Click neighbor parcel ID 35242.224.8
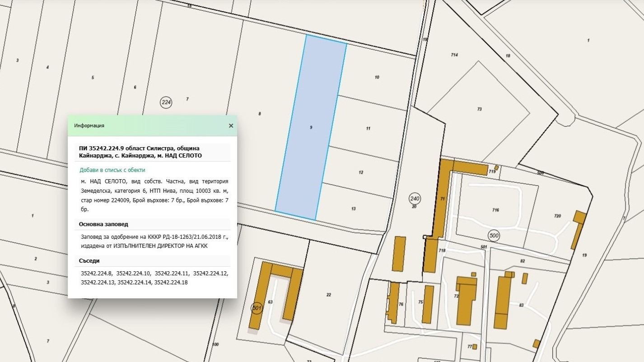Screen dimensions: 644x362 tap(96, 273)
